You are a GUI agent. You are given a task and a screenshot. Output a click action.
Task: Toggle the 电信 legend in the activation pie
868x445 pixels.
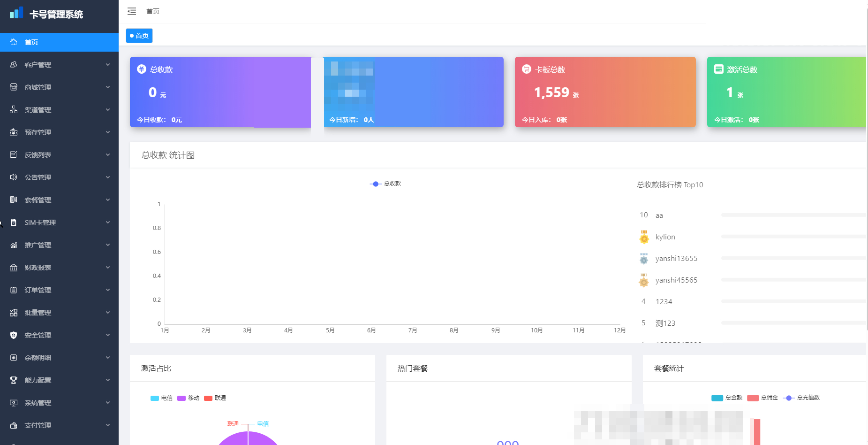(x=161, y=398)
